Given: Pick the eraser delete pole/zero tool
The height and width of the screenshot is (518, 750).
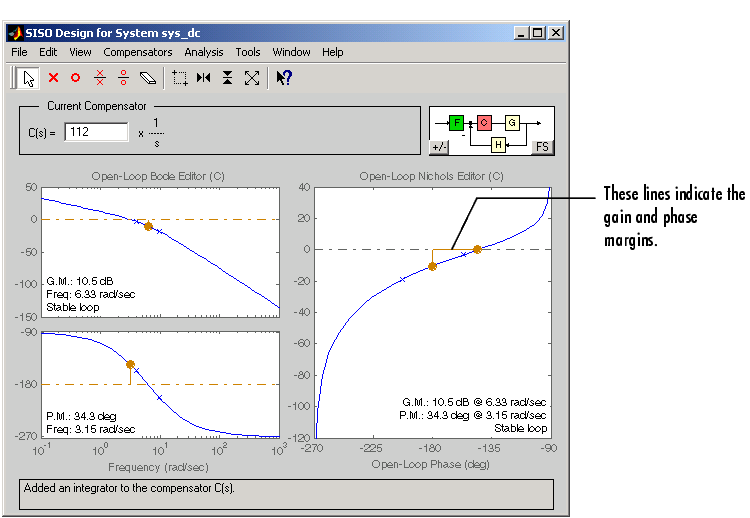Looking at the screenshot, I should pyautogui.click(x=148, y=77).
